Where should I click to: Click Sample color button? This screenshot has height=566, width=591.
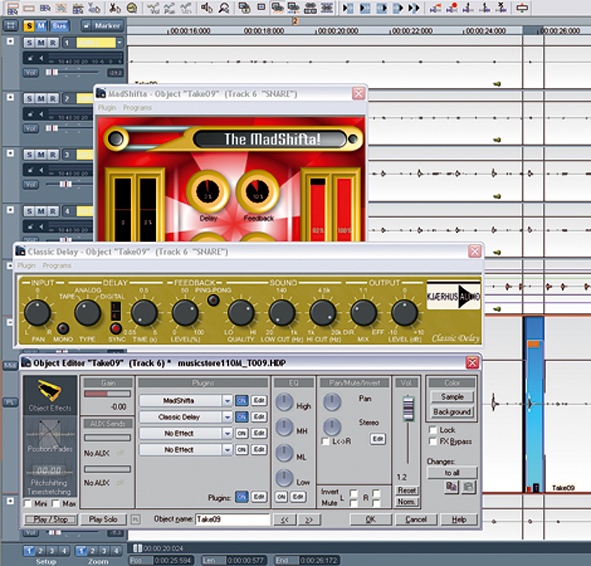coord(452,396)
